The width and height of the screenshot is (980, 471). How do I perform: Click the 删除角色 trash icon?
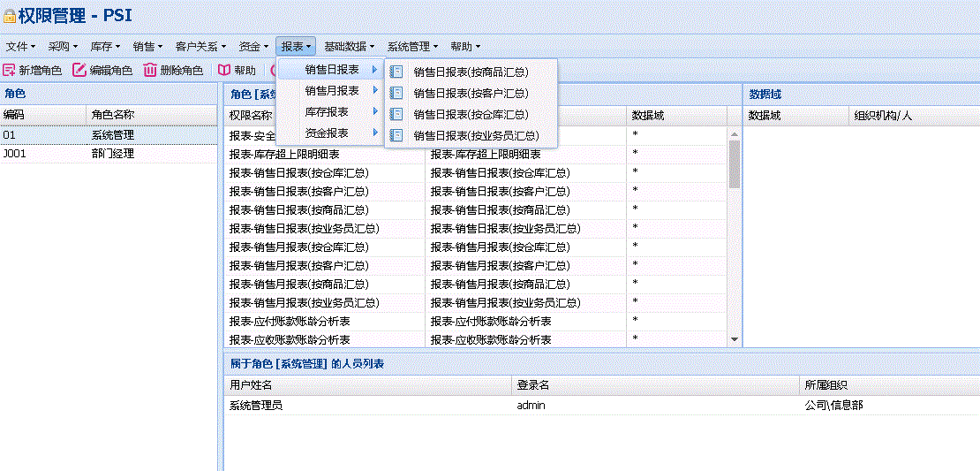150,70
